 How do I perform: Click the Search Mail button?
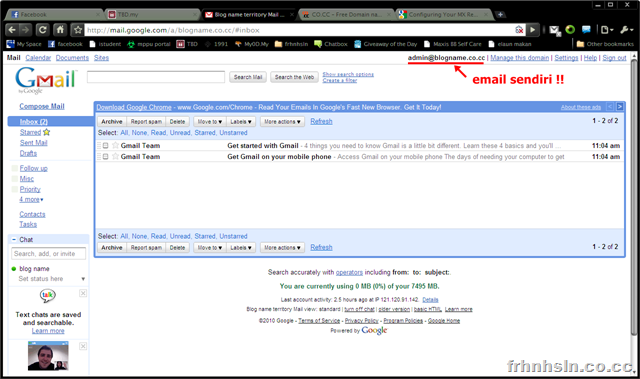point(248,77)
